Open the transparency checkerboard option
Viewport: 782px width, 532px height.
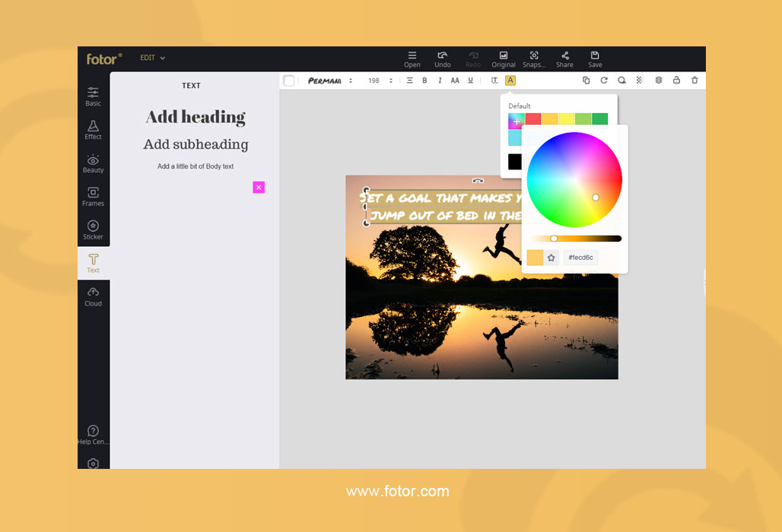point(639,81)
